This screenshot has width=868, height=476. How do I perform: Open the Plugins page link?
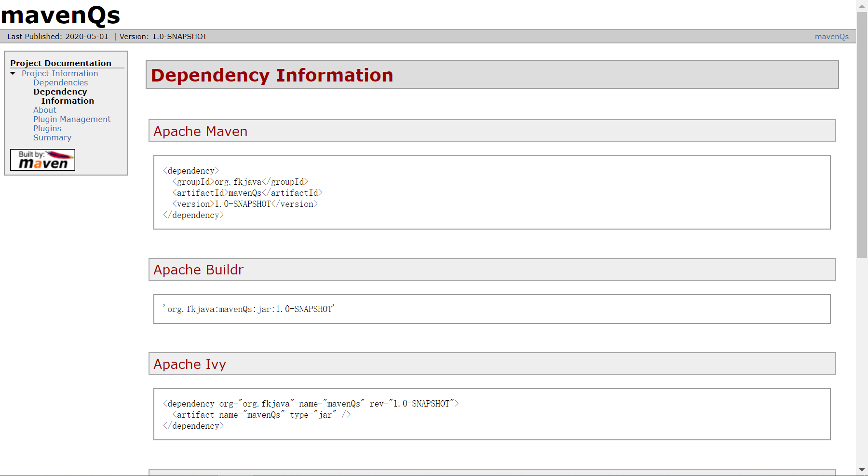tap(47, 128)
